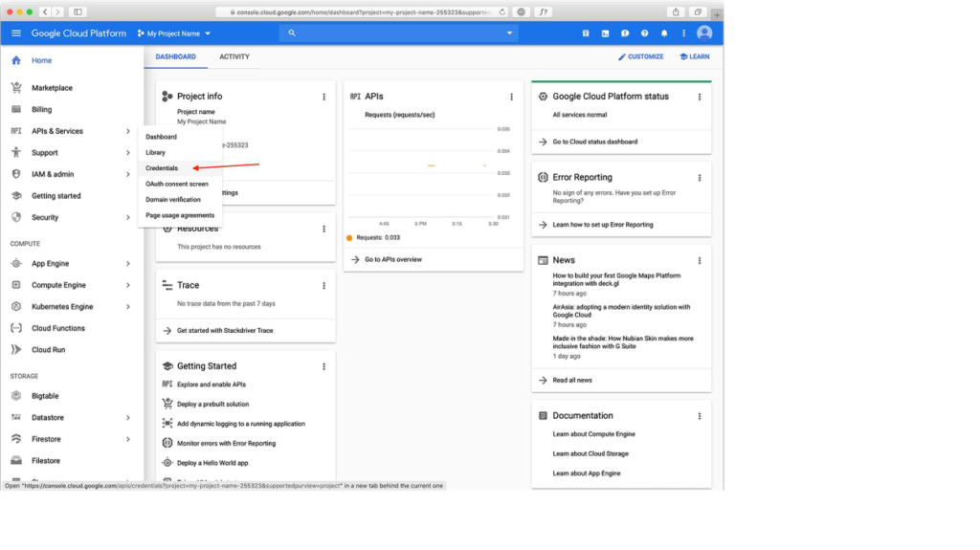The width and height of the screenshot is (980, 550).
Task: Click the Cloud Functions sidebar icon
Action: [16, 328]
